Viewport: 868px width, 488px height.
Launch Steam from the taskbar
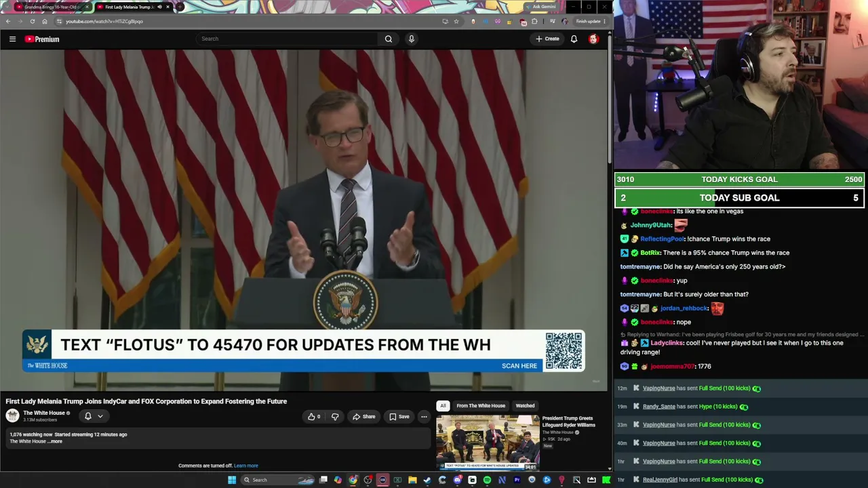click(427, 480)
